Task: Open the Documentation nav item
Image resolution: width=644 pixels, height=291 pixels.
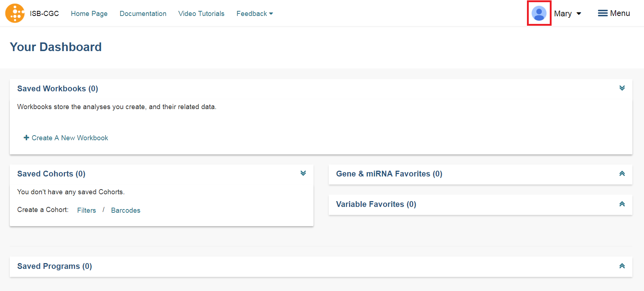Action: point(143,13)
